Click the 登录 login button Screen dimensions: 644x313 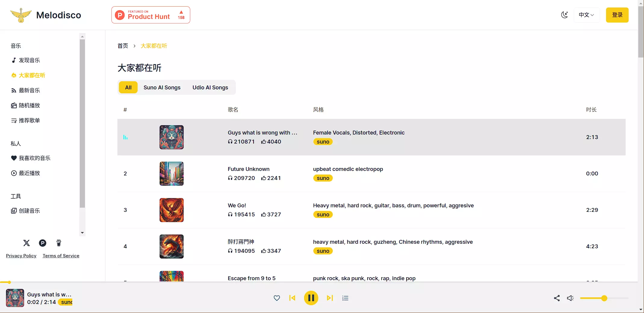coord(617,15)
